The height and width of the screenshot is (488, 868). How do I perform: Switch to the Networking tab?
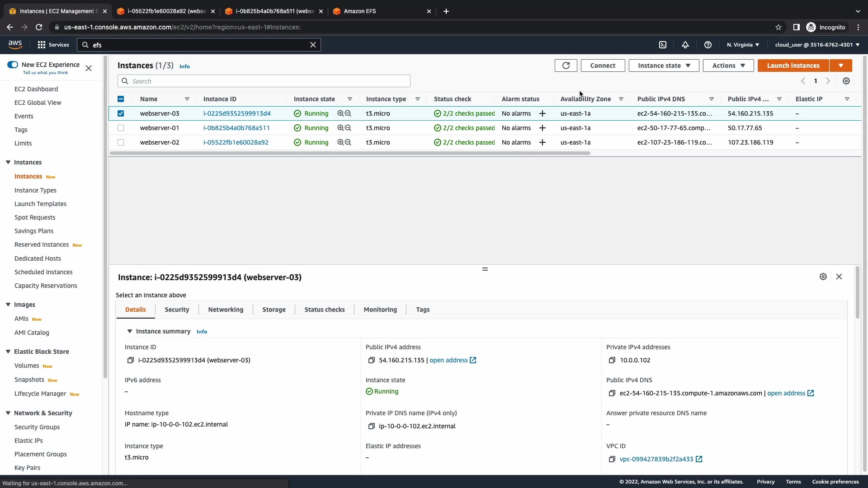coord(226,310)
